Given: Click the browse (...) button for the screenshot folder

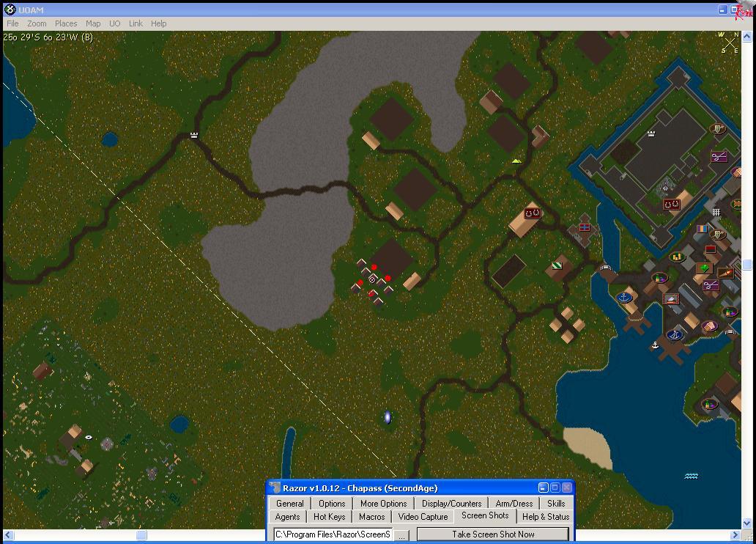Looking at the screenshot, I should click(x=401, y=535).
